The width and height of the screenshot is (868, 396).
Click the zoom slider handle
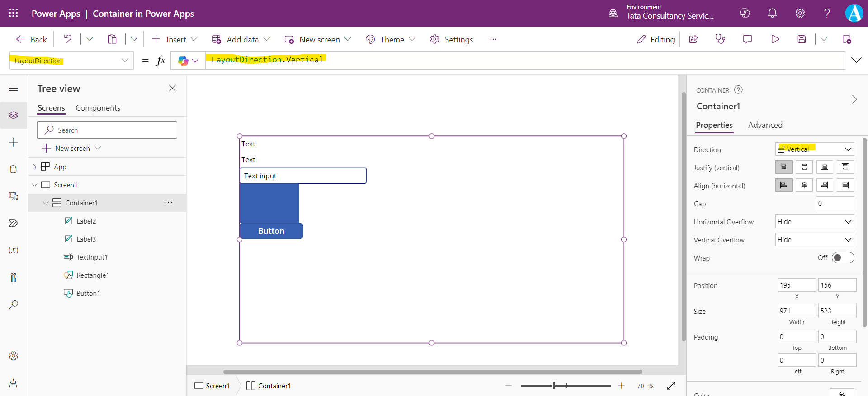[x=554, y=386]
